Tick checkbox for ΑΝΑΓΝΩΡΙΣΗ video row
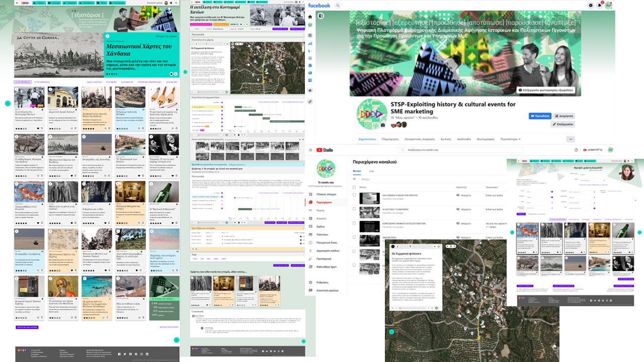644x362 pixels. point(355,237)
